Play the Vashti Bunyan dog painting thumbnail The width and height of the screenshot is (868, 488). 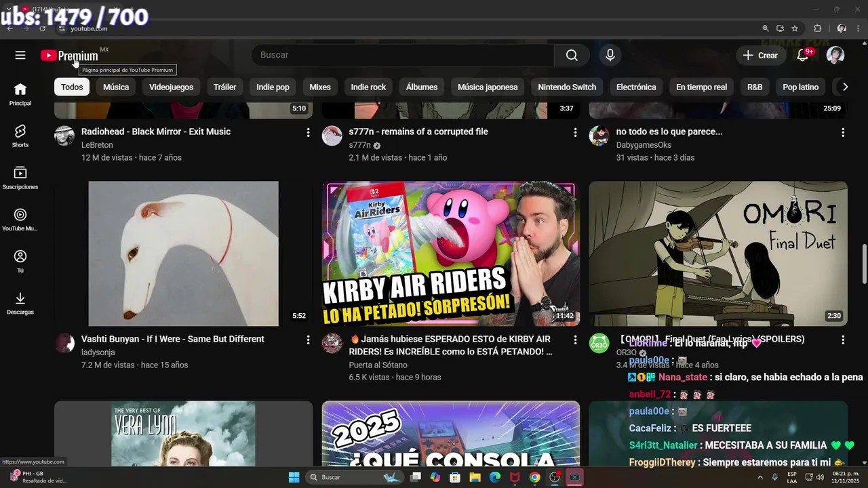(183, 253)
